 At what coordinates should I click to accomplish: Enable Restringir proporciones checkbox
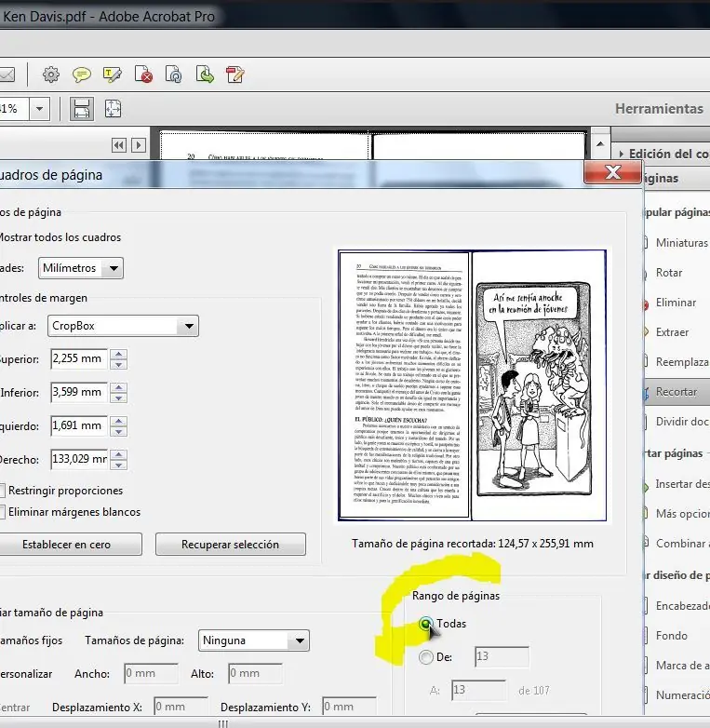pyautogui.click(x=2, y=491)
